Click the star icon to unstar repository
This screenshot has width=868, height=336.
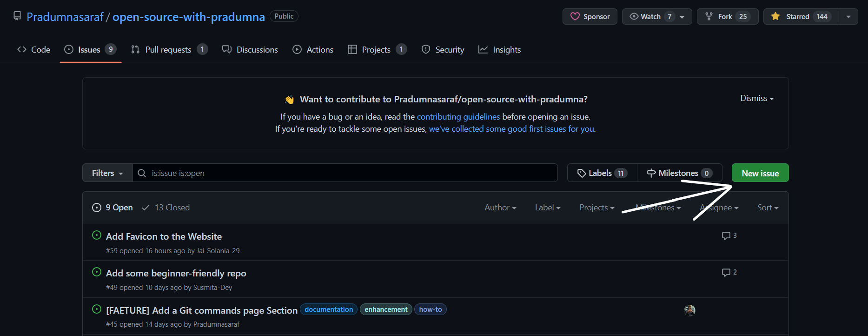pyautogui.click(x=775, y=16)
